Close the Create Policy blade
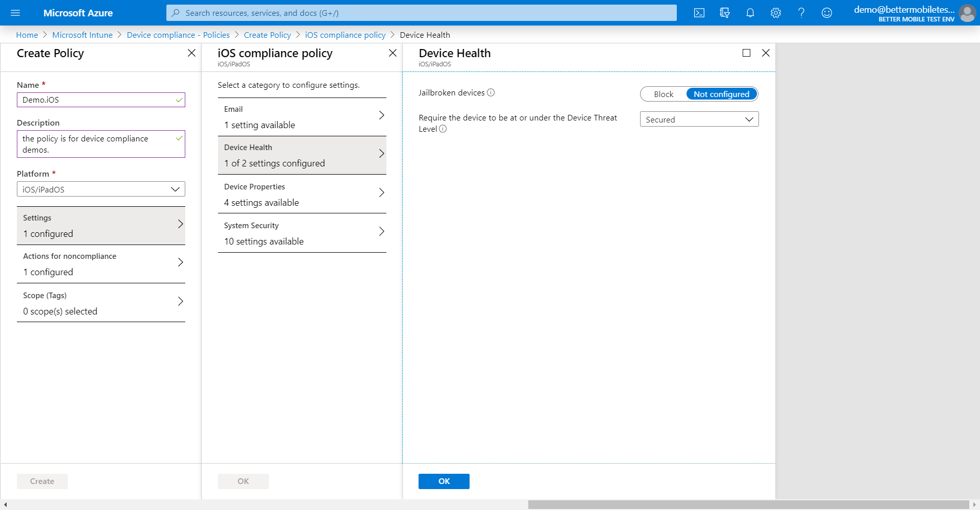This screenshot has width=980, height=510. click(191, 53)
